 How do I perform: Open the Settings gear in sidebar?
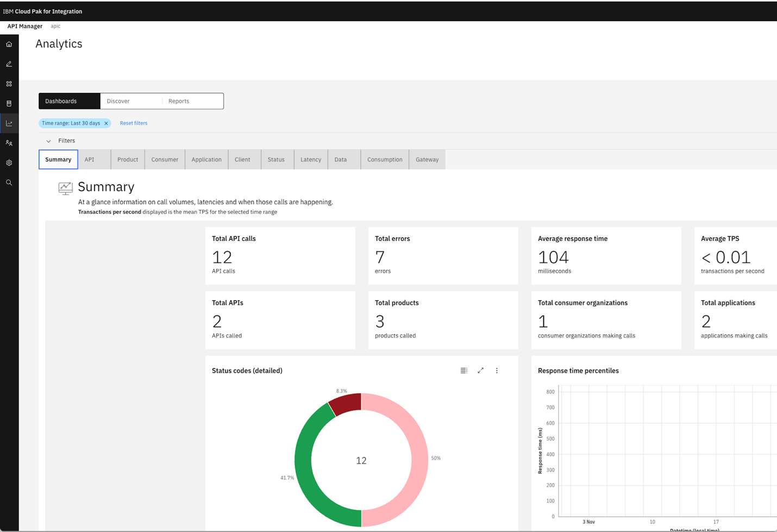tap(9, 162)
